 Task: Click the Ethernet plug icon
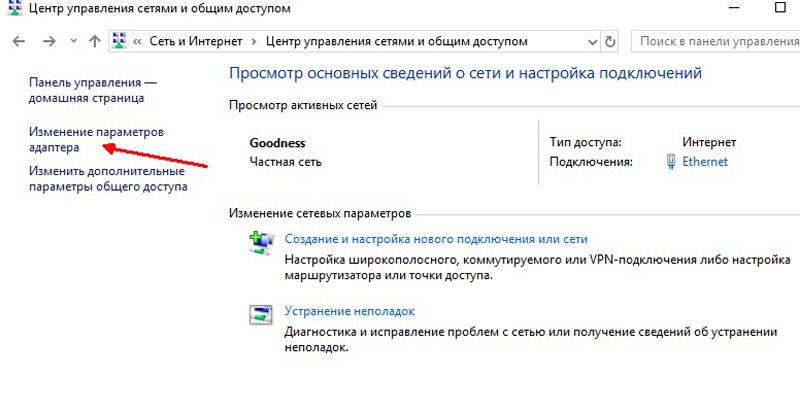pos(670,162)
